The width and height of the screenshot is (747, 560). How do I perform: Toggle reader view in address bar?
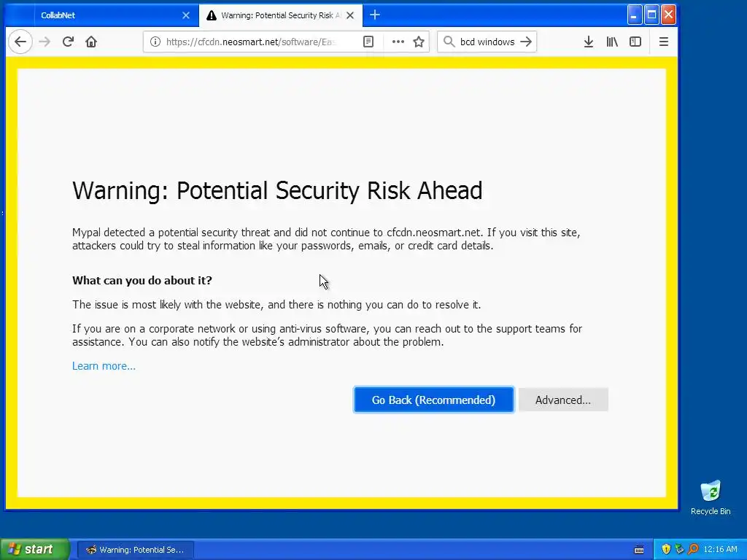(x=368, y=42)
